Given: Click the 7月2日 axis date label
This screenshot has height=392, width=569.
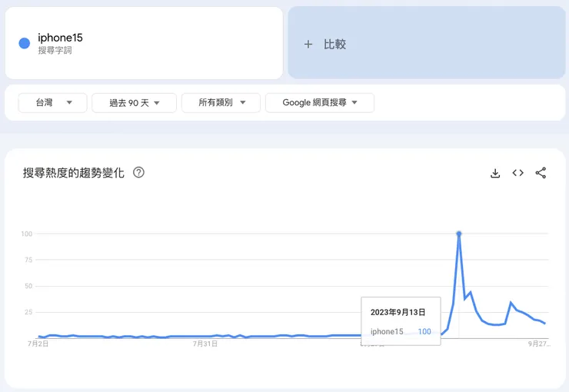Looking at the screenshot, I should tap(38, 344).
